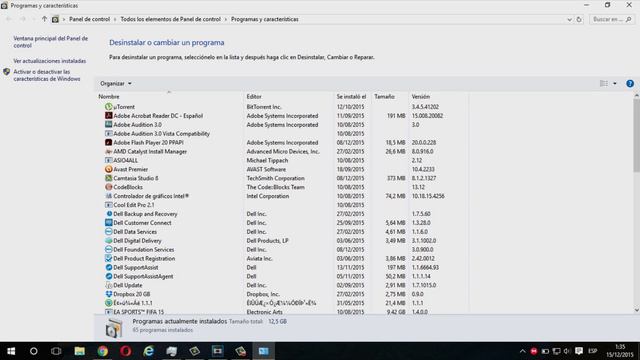This screenshot has width=640, height=360.
Task: Select the Dropbox 20 GB icon
Action: [x=109, y=294]
